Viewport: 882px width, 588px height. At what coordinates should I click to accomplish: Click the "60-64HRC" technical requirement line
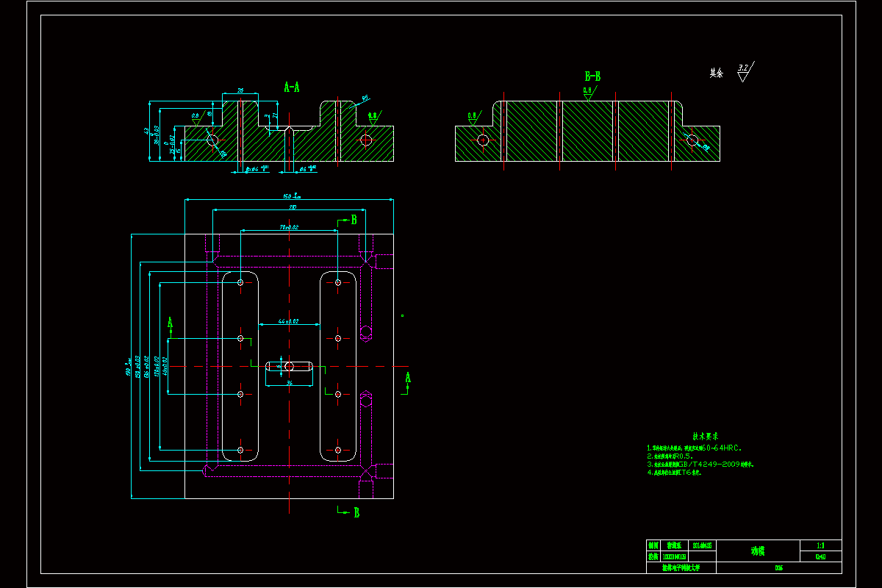(x=695, y=448)
